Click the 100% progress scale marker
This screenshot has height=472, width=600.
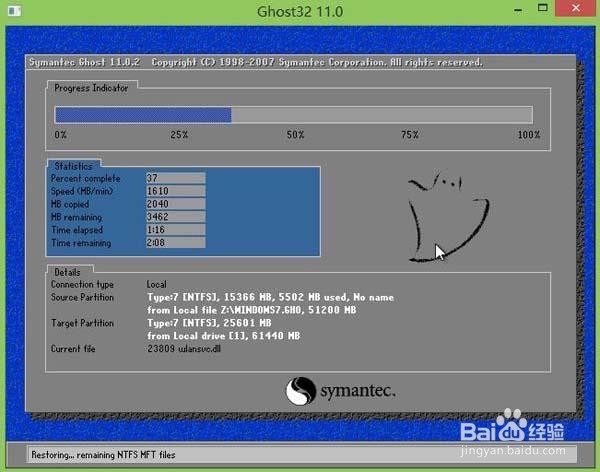click(x=529, y=135)
